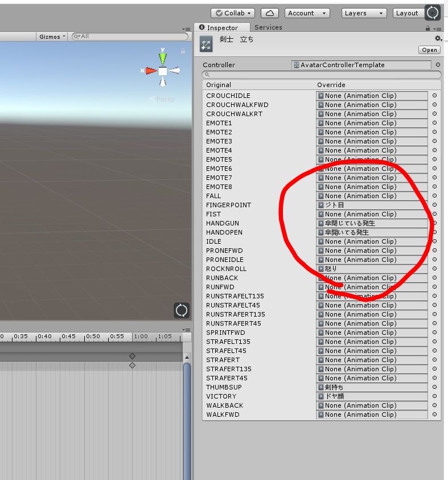
Task: Open the Animation timeline panel options menu
Action: point(186,330)
